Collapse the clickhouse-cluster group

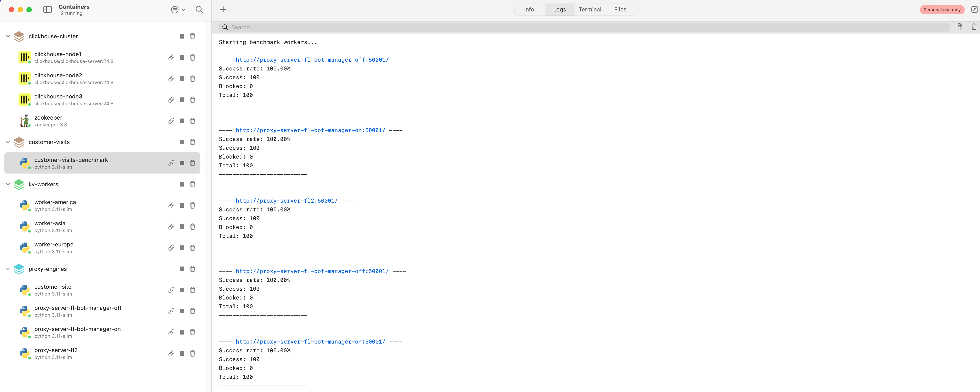tap(8, 37)
